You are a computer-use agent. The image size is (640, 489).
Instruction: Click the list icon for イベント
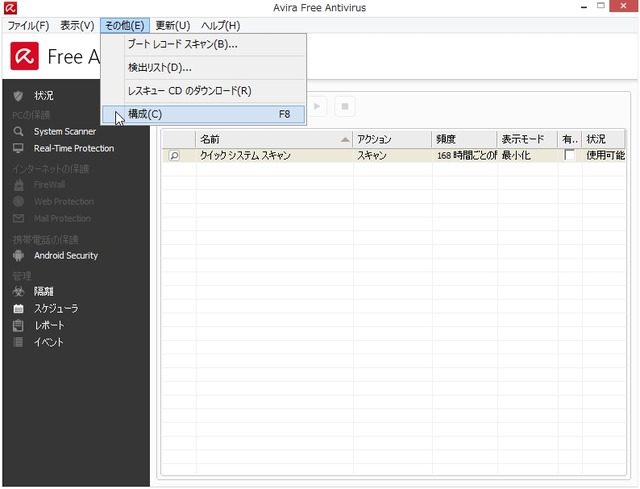tap(18, 342)
